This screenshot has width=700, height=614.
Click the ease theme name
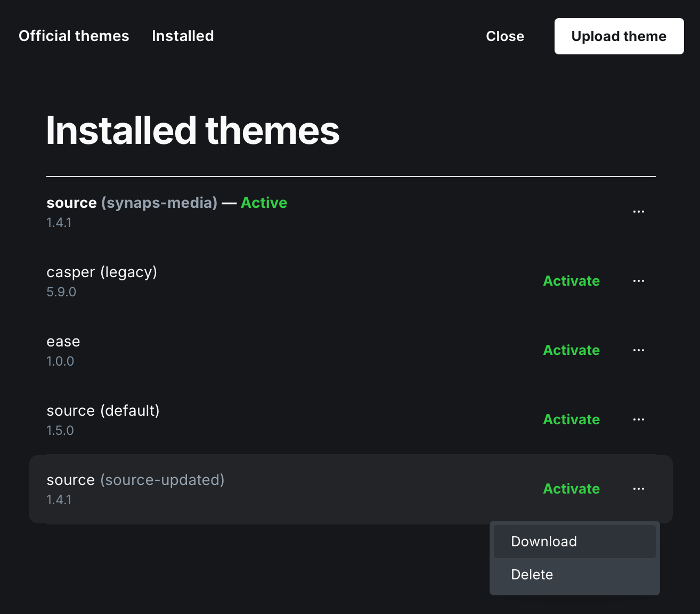point(63,341)
